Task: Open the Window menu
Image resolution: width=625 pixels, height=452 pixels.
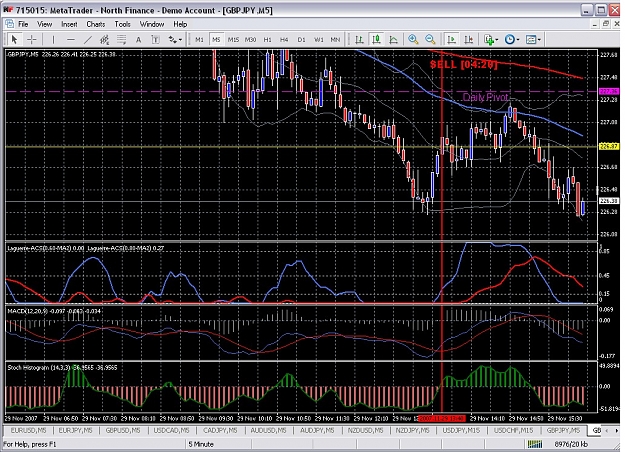Action: pyautogui.click(x=151, y=24)
